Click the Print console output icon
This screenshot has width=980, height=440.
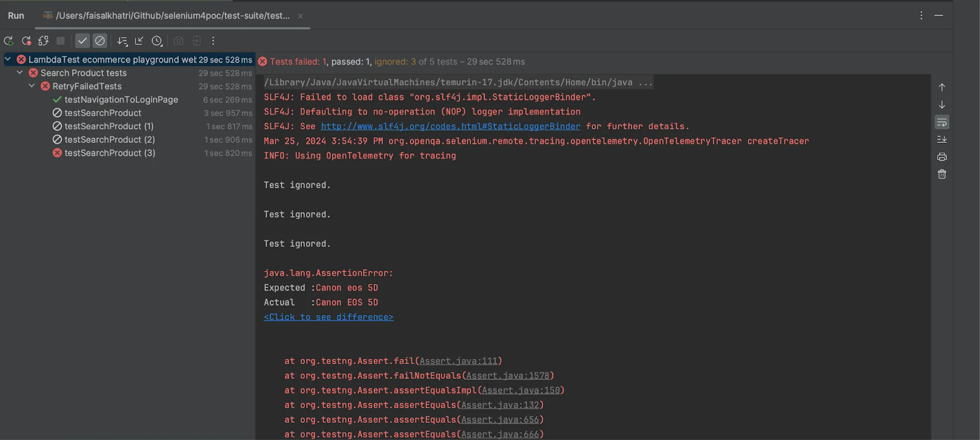point(942,157)
